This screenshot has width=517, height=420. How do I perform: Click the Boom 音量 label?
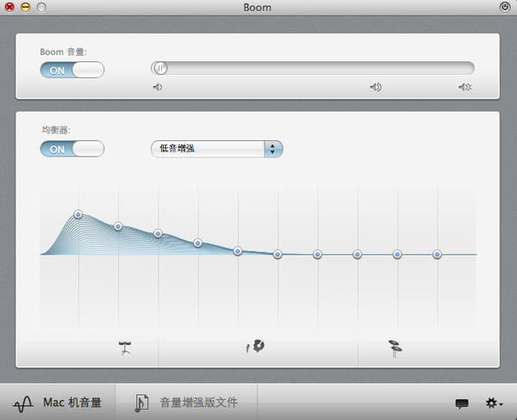pos(63,52)
